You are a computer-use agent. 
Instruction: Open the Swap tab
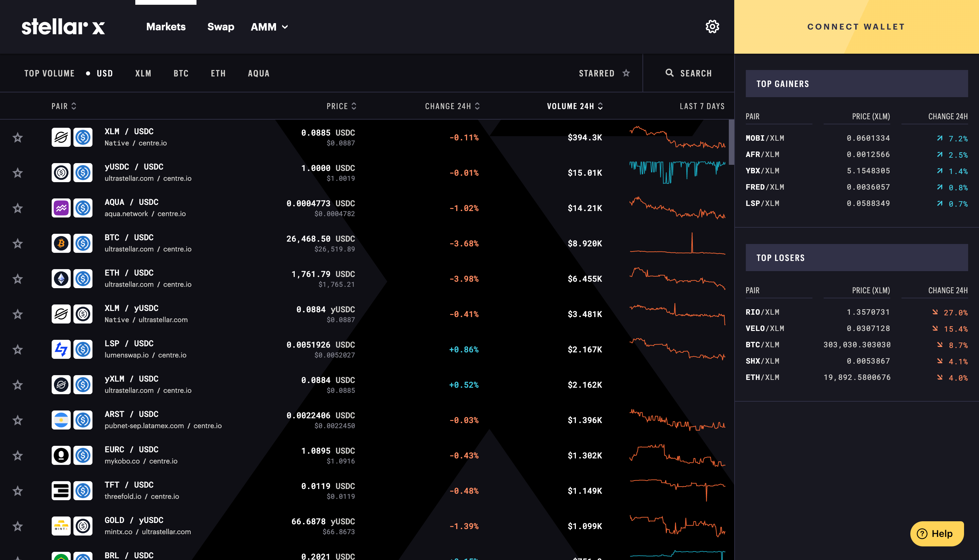pos(221,27)
